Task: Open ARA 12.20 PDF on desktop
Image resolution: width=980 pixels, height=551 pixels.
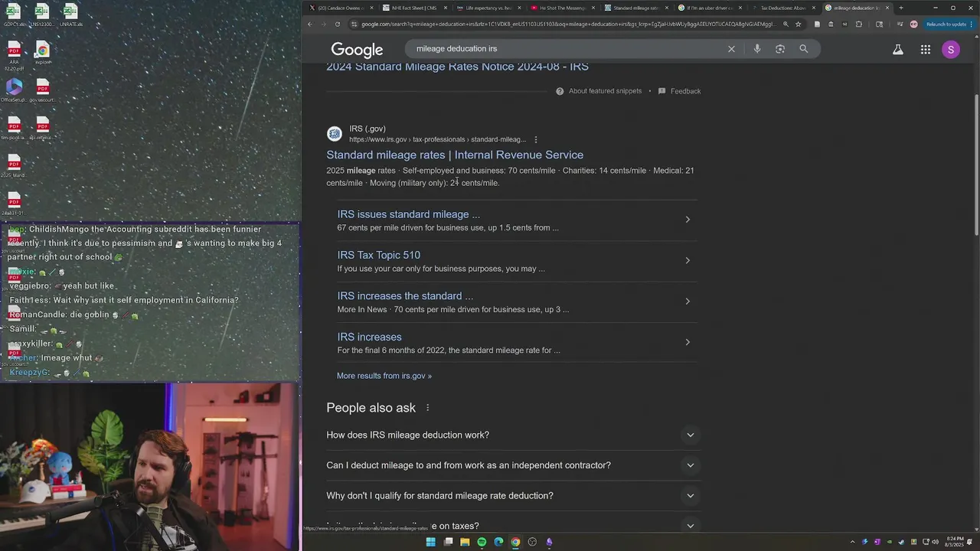Action: coord(14,56)
